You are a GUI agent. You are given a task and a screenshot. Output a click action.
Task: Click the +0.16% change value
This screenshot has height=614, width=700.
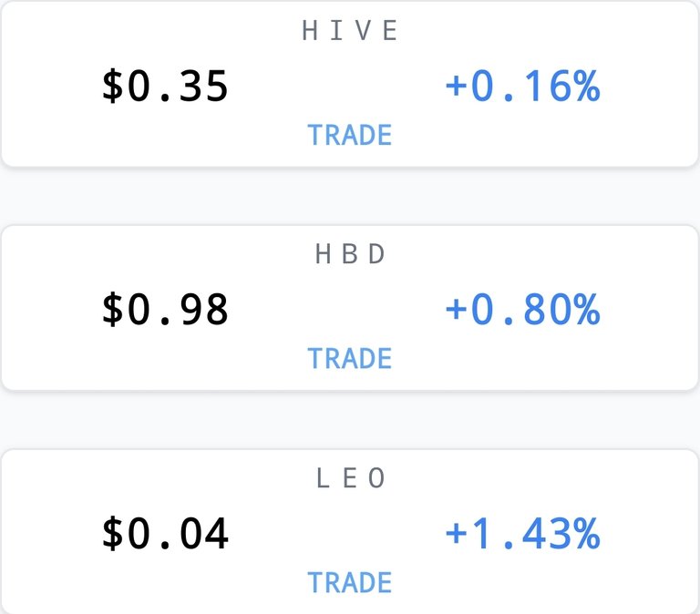(x=523, y=86)
